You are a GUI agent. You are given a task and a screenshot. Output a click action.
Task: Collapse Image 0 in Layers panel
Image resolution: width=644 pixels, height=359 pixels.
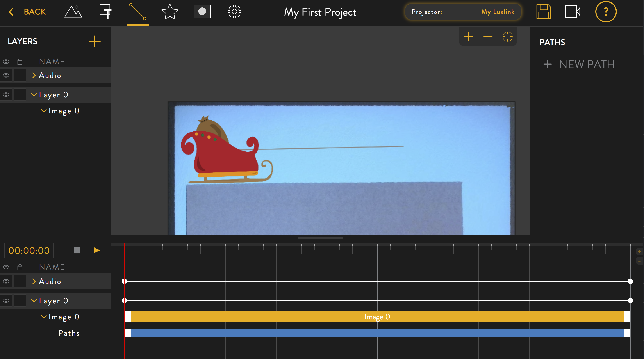coord(43,111)
